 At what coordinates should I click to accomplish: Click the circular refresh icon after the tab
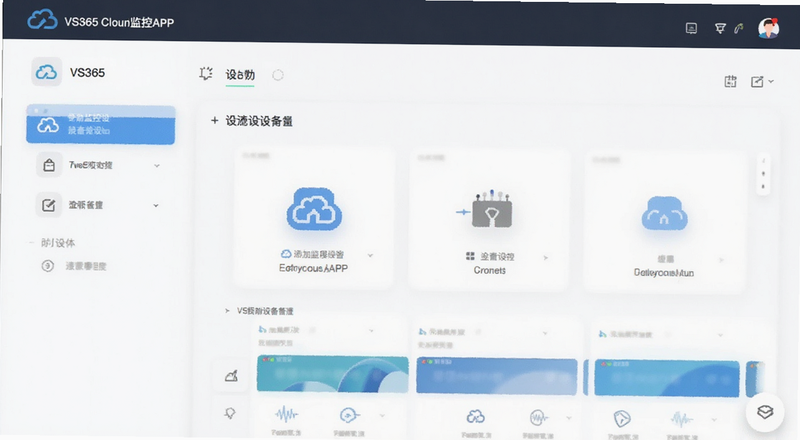coord(278,75)
